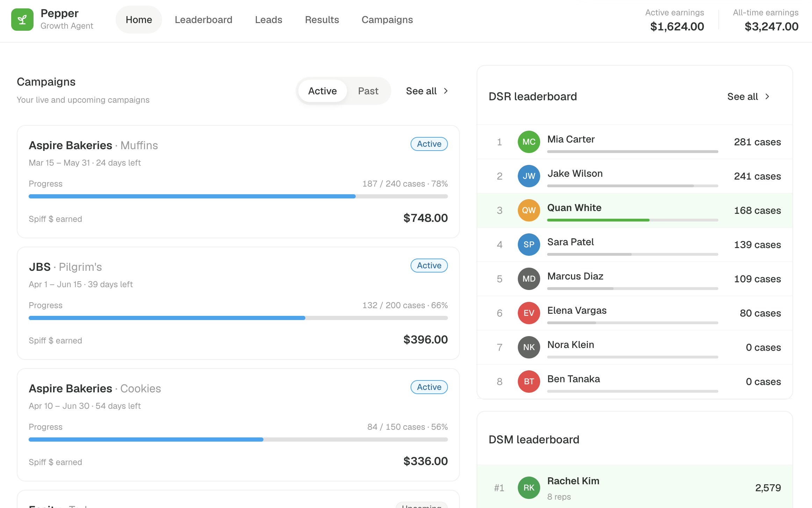Click the 84 / 150 cases progress text
Viewport: 812px width, 508px height.
(407, 427)
